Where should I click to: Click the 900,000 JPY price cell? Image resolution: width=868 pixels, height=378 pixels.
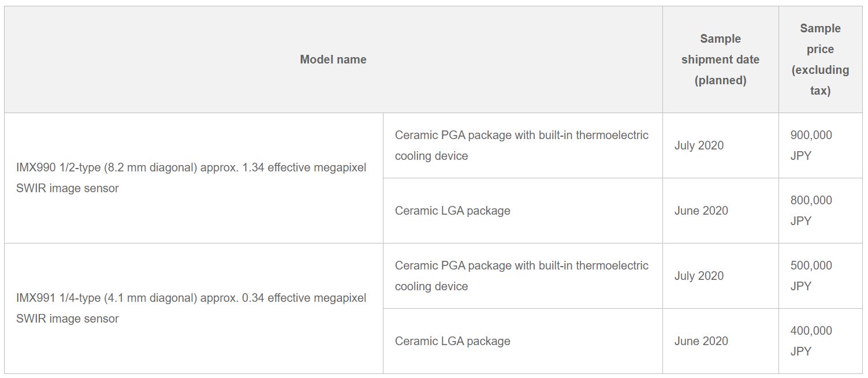pos(811,145)
